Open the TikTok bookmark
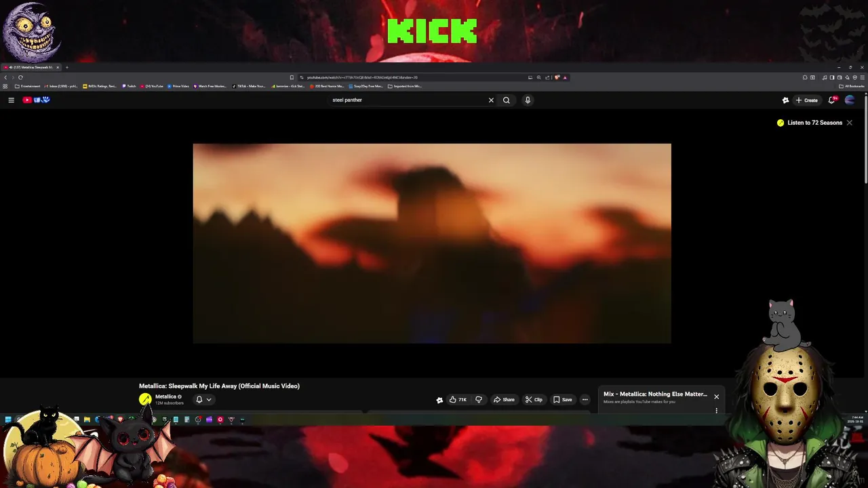 pos(249,86)
